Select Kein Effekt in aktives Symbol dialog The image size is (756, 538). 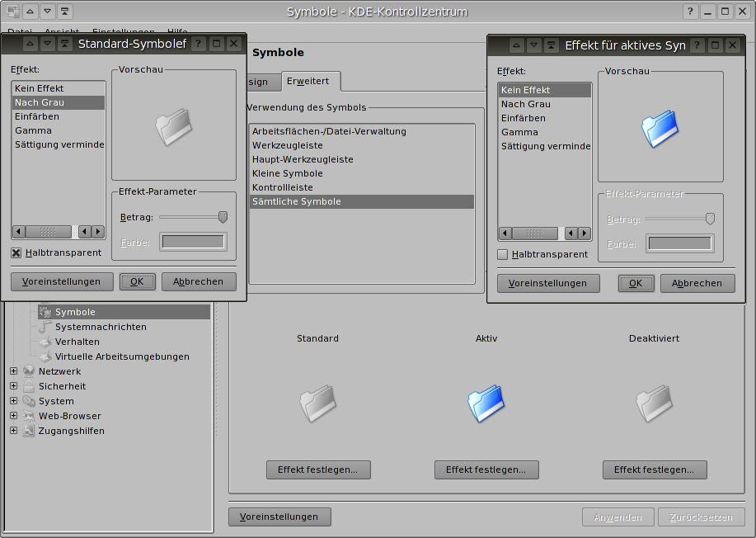pos(544,90)
